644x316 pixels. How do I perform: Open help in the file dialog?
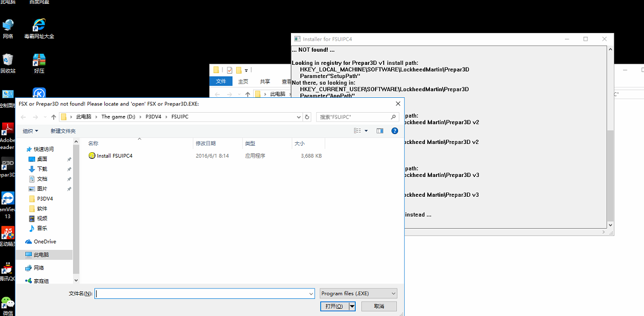tap(395, 131)
